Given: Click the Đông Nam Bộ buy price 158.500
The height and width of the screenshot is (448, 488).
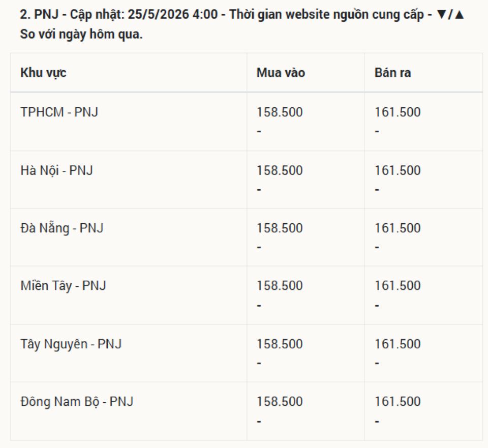Looking at the screenshot, I should [x=280, y=402].
